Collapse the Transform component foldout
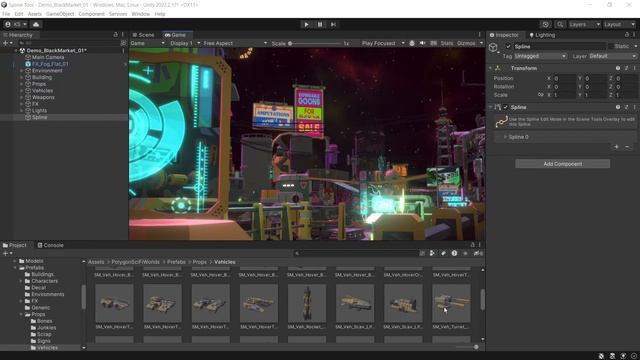Image resolution: width=640 pixels, height=360 pixels. [x=491, y=68]
